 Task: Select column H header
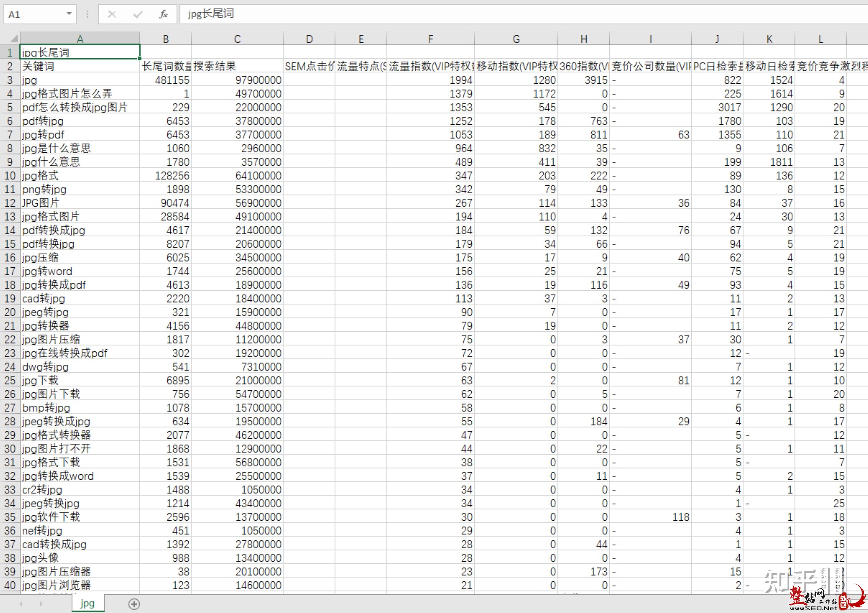(x=584, y=38)
